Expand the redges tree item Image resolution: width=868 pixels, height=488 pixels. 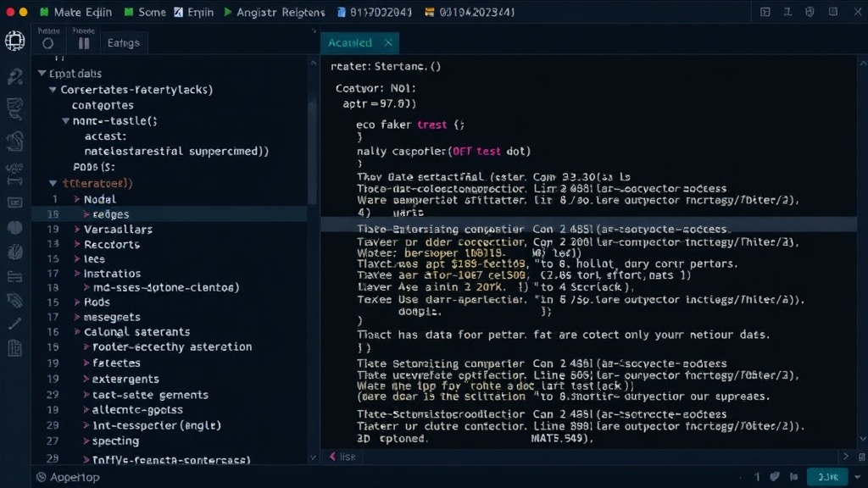tap(87, 214)
